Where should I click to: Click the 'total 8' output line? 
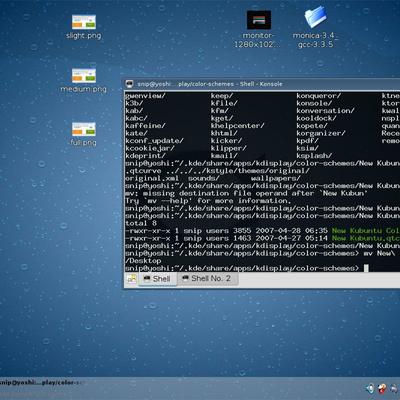click(x=141, y=223)
